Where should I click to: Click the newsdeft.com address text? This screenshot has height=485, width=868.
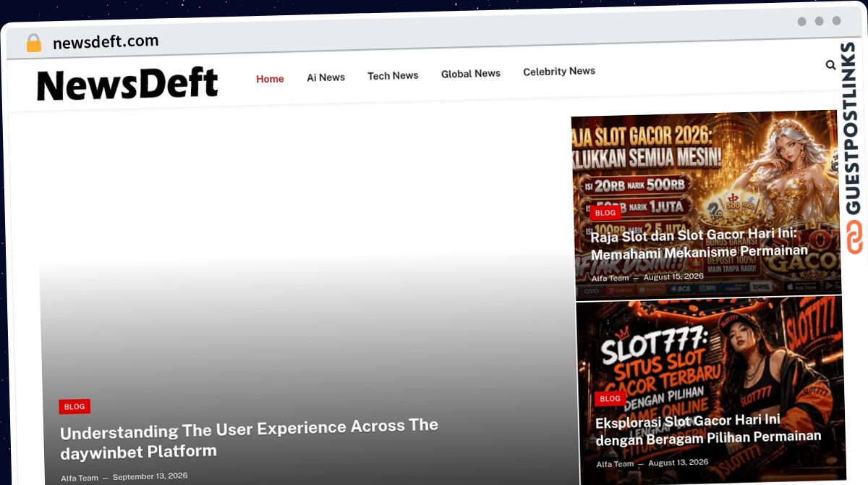point(106,42)
